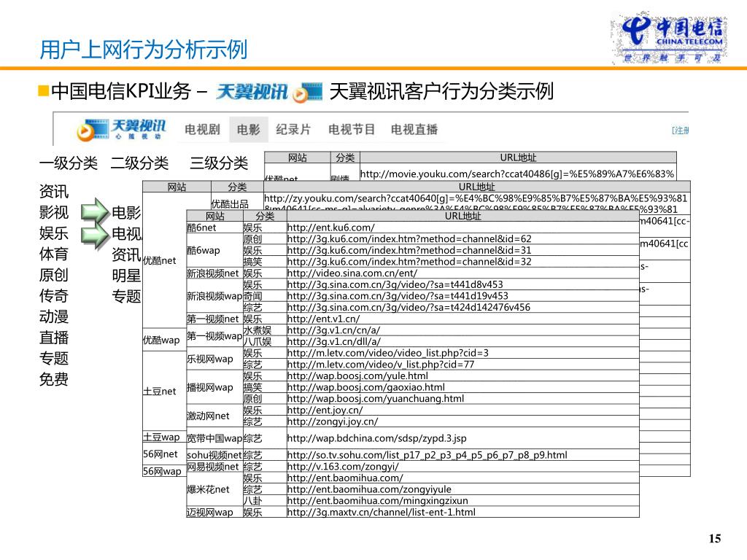The image size is (747, 560).
Task: Go to the 电视直播 tab
Action: coord(414,130)
